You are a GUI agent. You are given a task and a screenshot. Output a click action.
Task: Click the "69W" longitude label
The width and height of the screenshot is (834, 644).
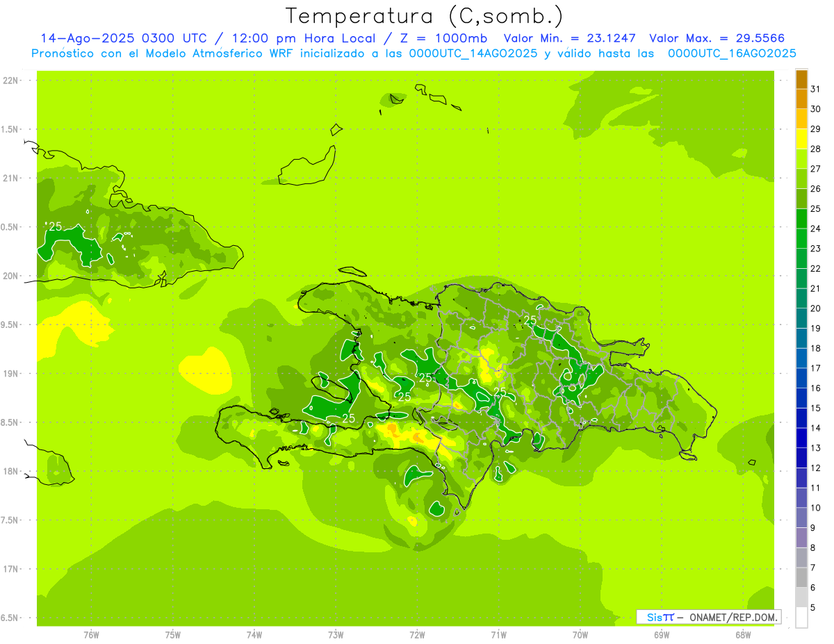pyautogui.click(x=662, y=634)
